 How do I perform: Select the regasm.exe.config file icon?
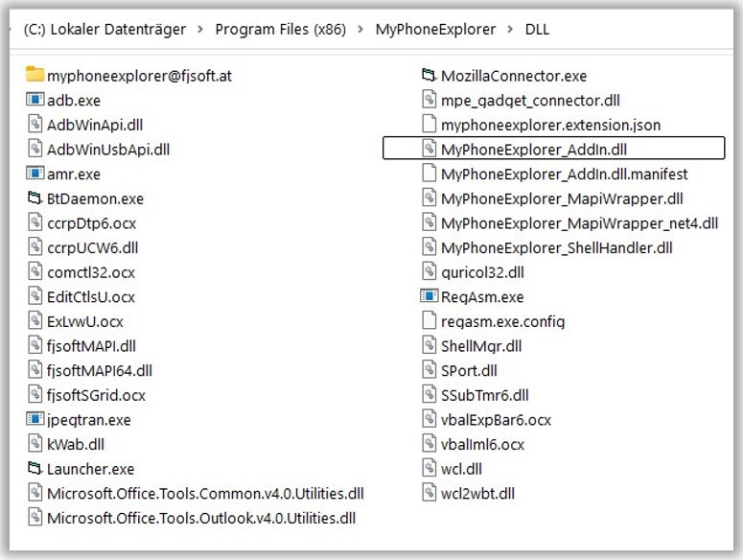pyautogui.click(x=429, y=321)
